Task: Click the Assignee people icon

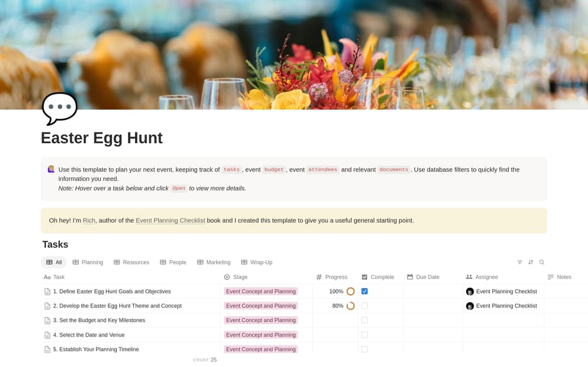Action: tap(469, 277)
